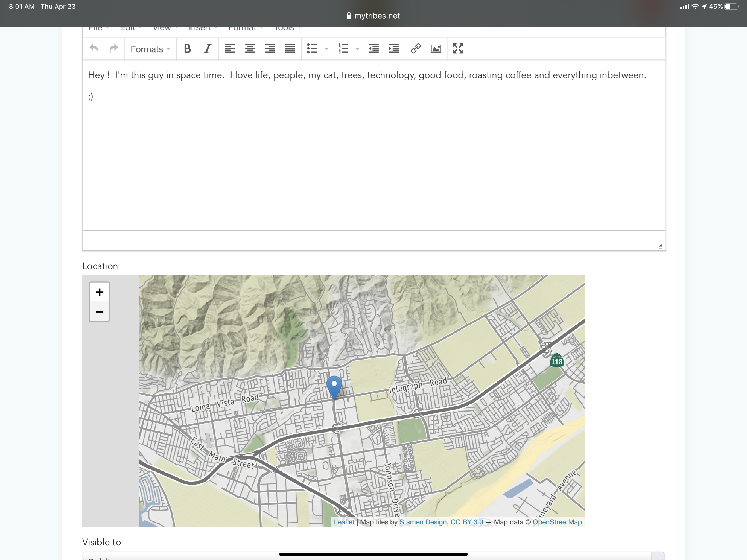Expand numbered list style options arrow
Viewport: 747px width, 560px height.
(x=358, y=49)
